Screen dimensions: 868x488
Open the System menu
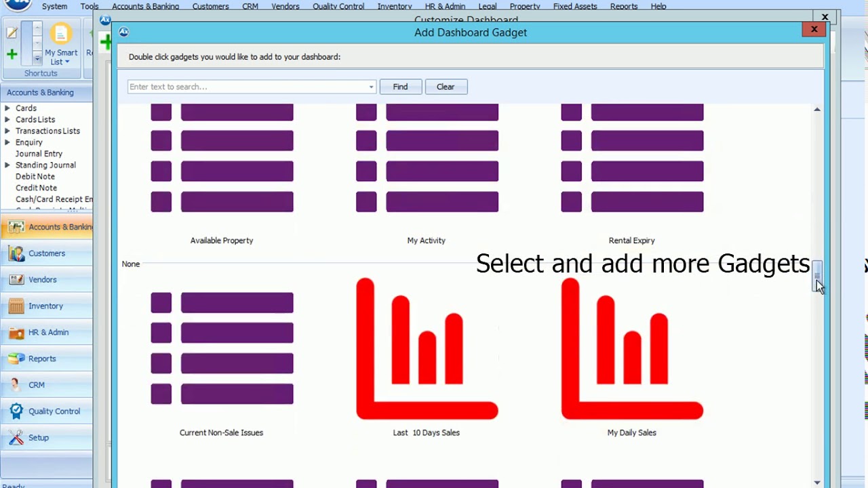coord(54,6)
